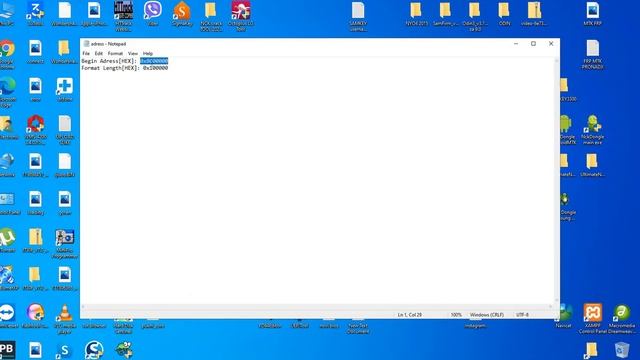Close the adress Notepad window
640x360 pixels.
coord(551,44)
